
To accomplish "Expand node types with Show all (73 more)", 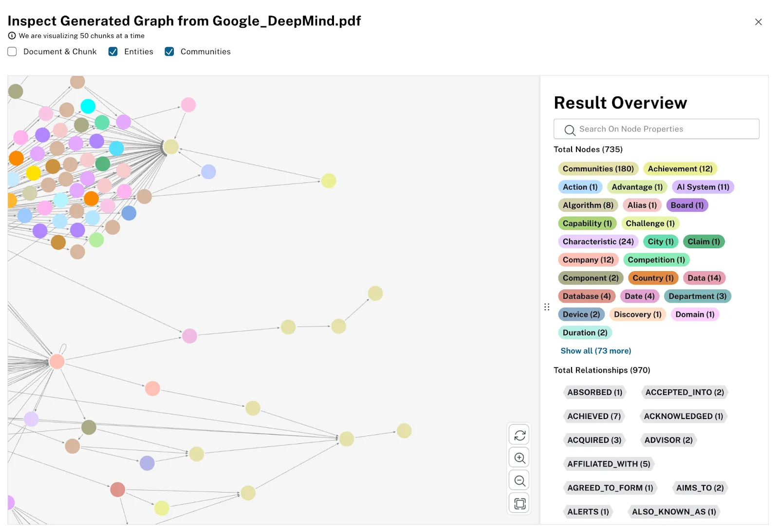I will 595,350.
